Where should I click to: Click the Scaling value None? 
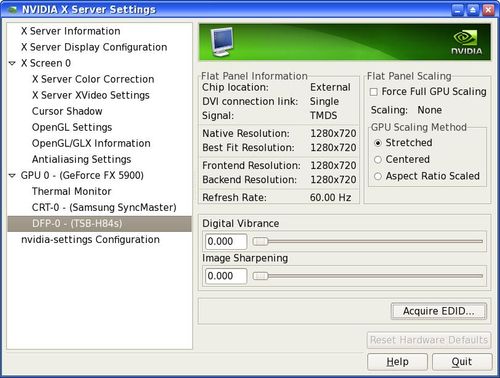430,110
